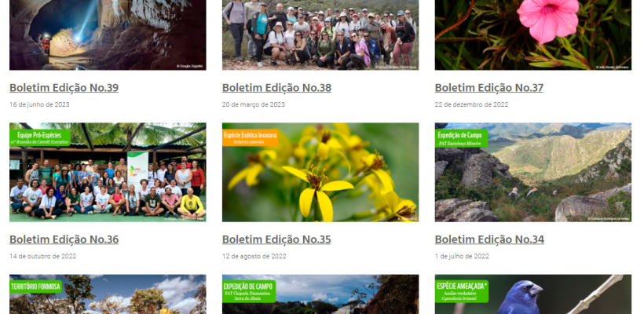The height and width of the screenshot is (314, 644).
Task: Click the Expedição de Campo mountain thumbnail
Action: tap(533, 173)
